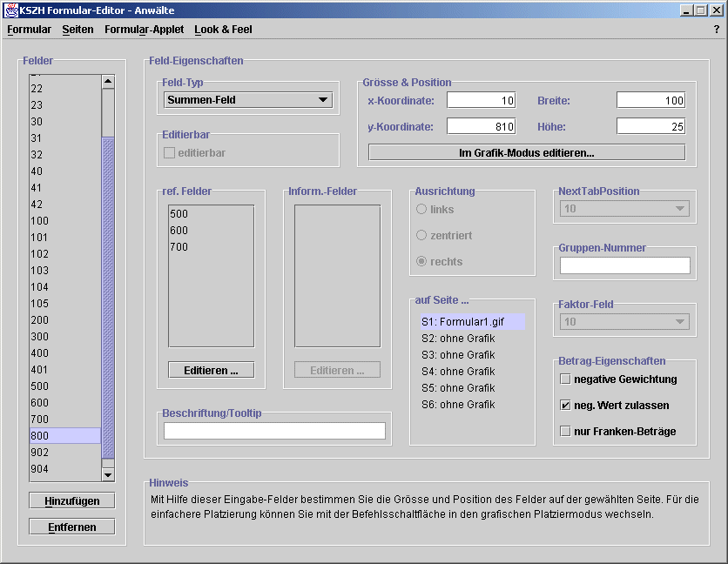Select field 400 in Felder list
Screen dimensions: 728x564
click(x=65, y=352)
